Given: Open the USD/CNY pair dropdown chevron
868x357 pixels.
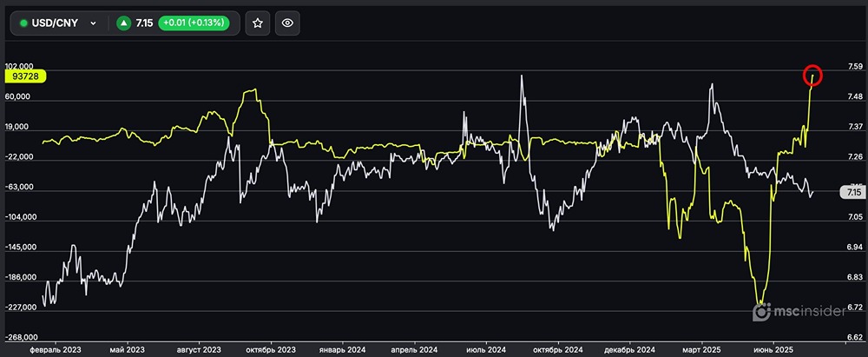Looking at the screenshot, I should (x=93, y=23).
